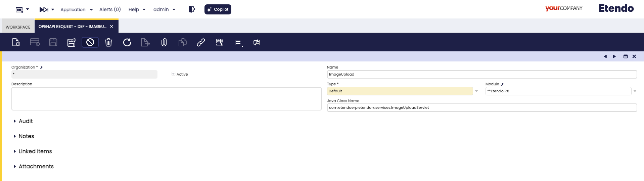Click the logout door icon
This screenshot has height=181, width=644.
(x=192, y=9)
